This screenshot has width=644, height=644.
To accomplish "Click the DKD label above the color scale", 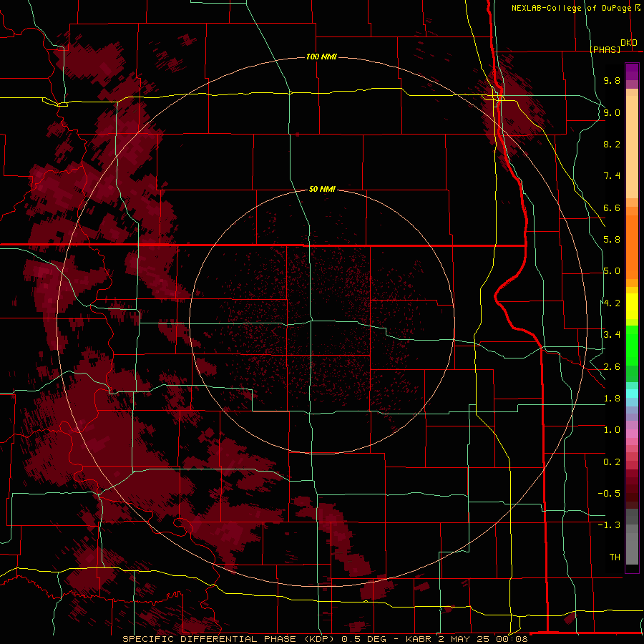I will 629,43.
